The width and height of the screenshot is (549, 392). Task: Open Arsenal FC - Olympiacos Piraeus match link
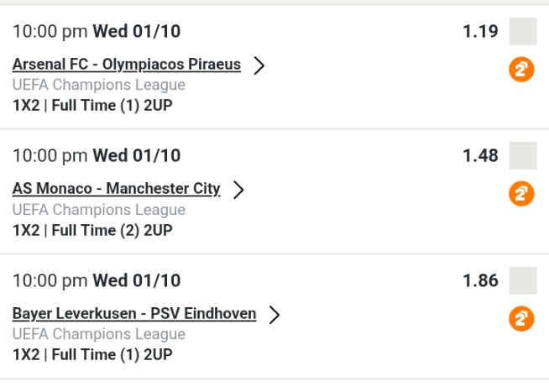pos(127,65)
